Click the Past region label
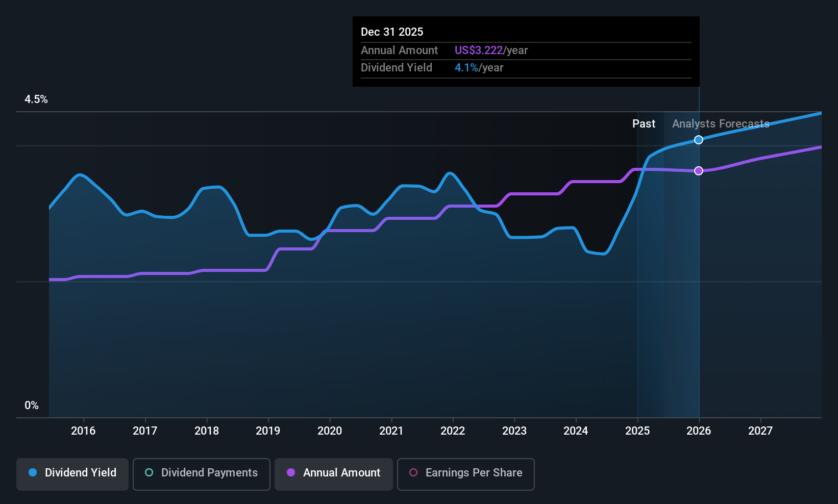 coord(644,124)
